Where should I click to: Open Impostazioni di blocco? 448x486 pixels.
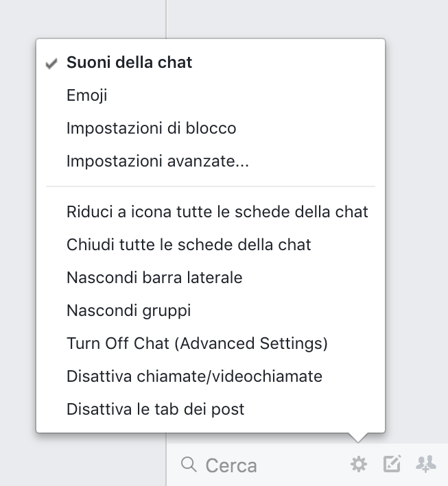coord(151,128)
